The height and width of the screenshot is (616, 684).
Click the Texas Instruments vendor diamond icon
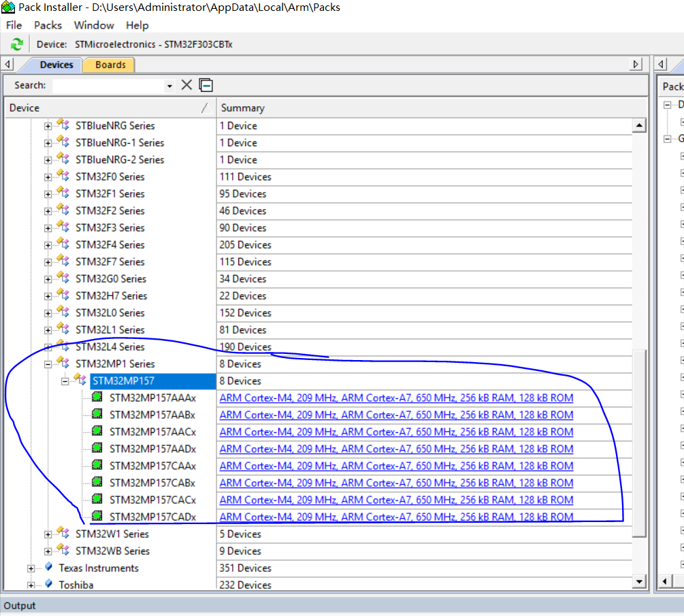(48, 567)
